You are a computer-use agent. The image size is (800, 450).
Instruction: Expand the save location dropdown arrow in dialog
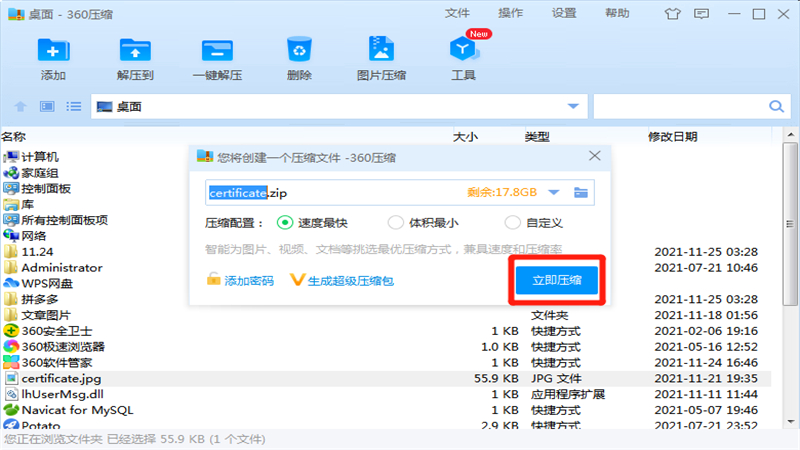[554, 192]
